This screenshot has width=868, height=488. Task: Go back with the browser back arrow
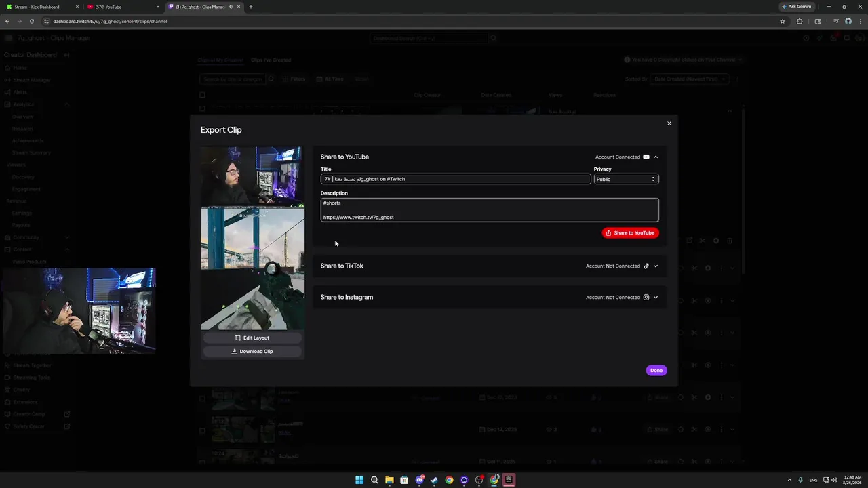[7, 21]
